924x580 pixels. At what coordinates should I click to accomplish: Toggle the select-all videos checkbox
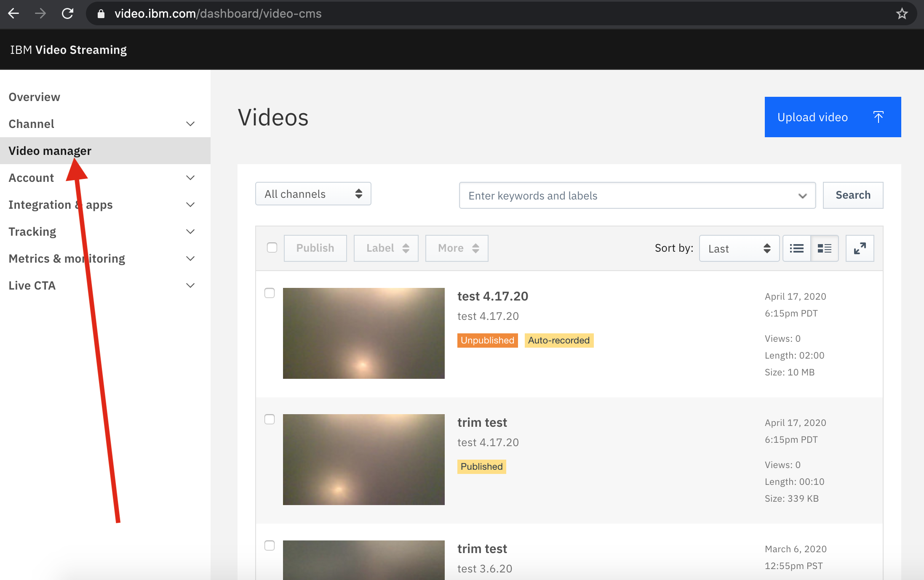pyautogui.click(x=272, y=247)
